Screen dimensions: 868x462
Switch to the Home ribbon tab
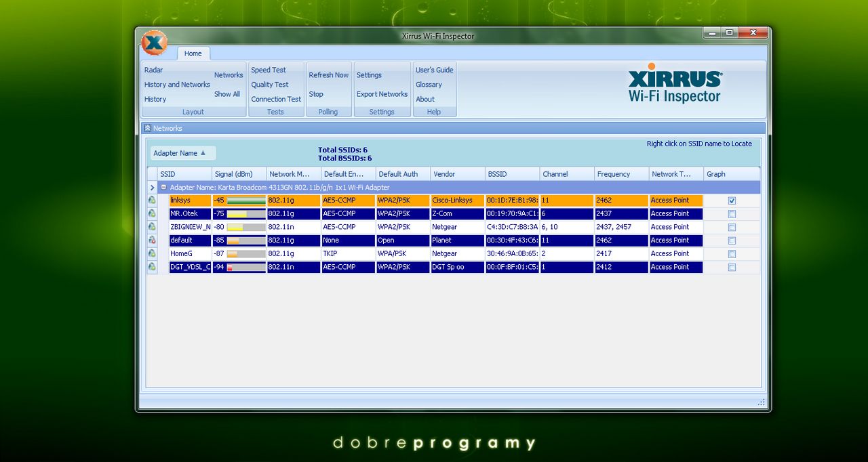(193, 54)
